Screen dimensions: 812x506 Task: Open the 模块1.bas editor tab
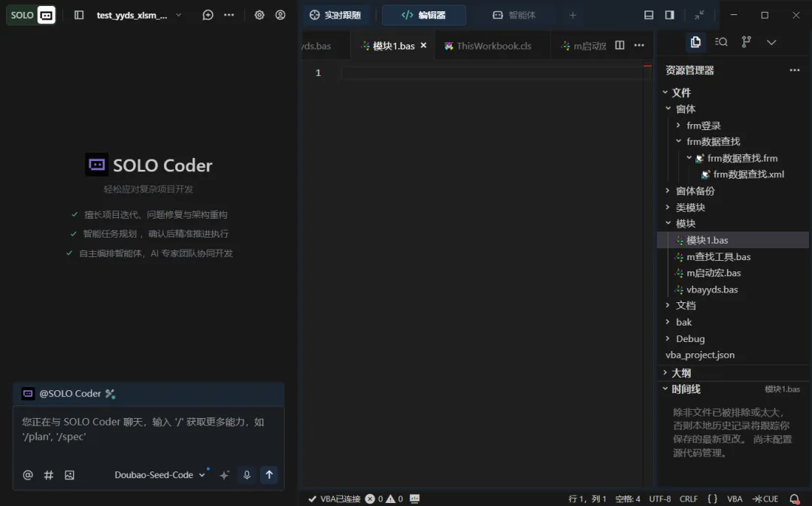pos(393,46)
